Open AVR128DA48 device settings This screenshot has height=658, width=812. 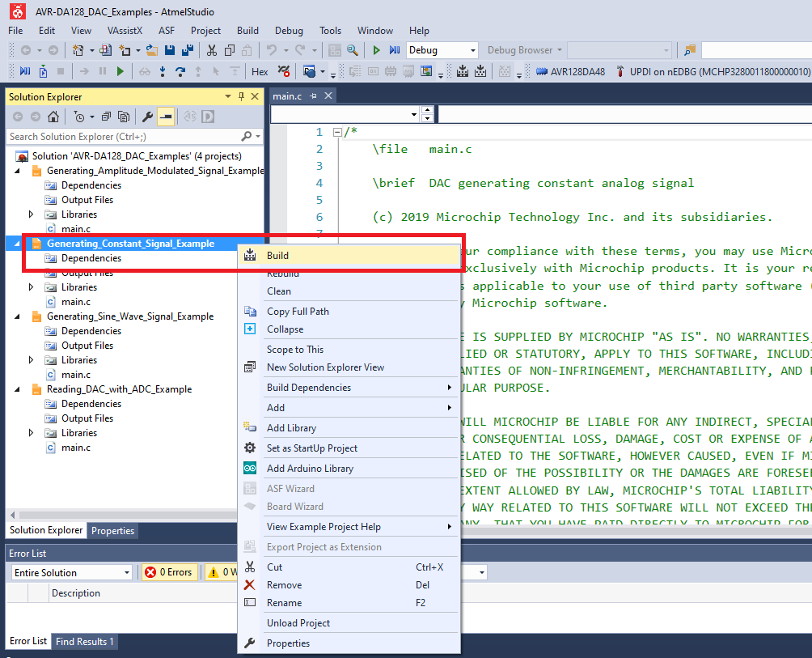click(571, 72)
